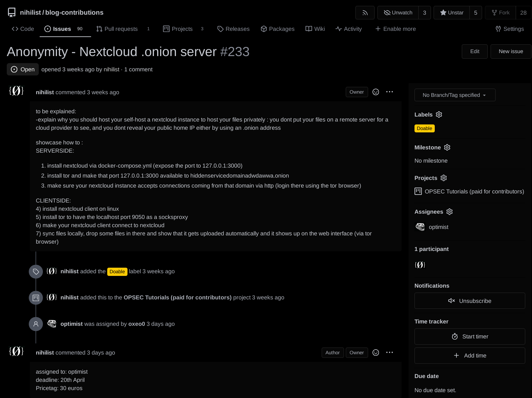Image resolution: width=532 pixels, height=398 pixels.
Task: Start the time tracker timer
Action: click(470, 336)
